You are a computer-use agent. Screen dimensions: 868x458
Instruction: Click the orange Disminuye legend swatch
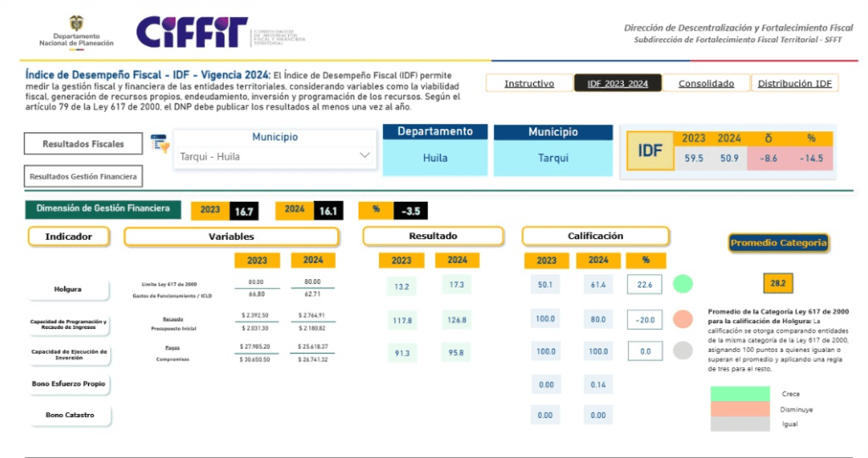(x=739, y=409)
